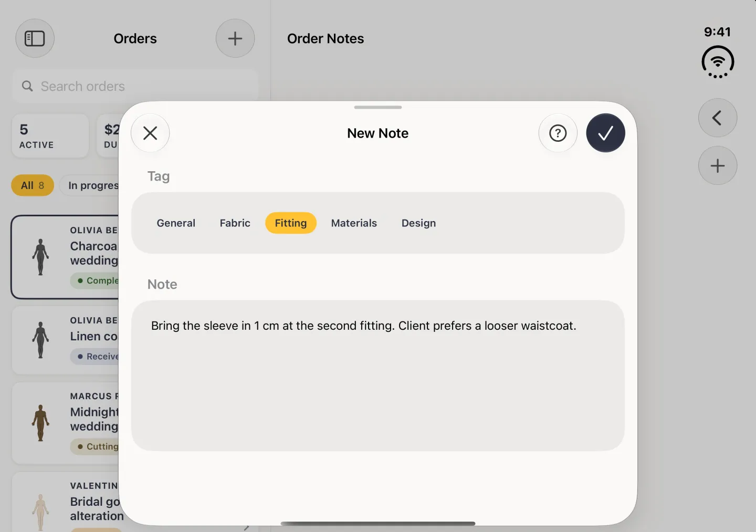The width and height of the screenshot is (756, 532).
Task: Open Valentina's Bridal alteration order
Action: [66, 502]
